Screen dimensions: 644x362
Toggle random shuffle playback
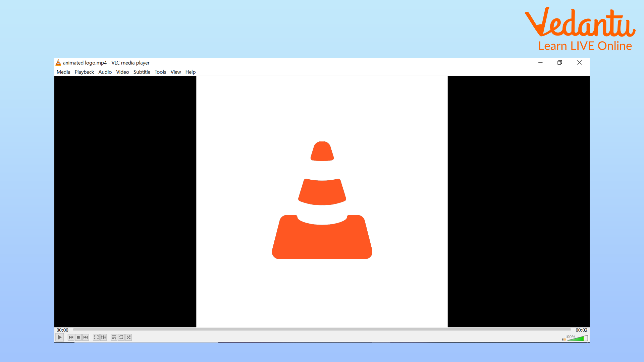tap(128, 337)
